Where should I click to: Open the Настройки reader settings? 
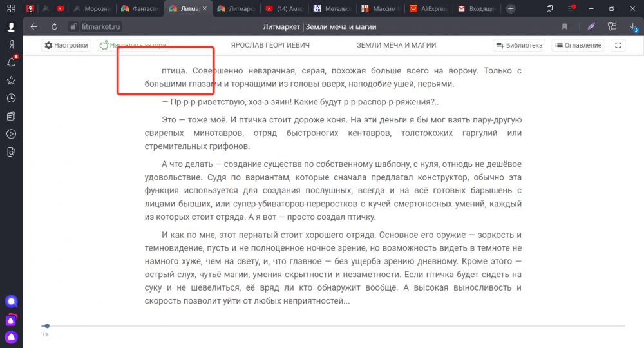(x=66, y=45)
